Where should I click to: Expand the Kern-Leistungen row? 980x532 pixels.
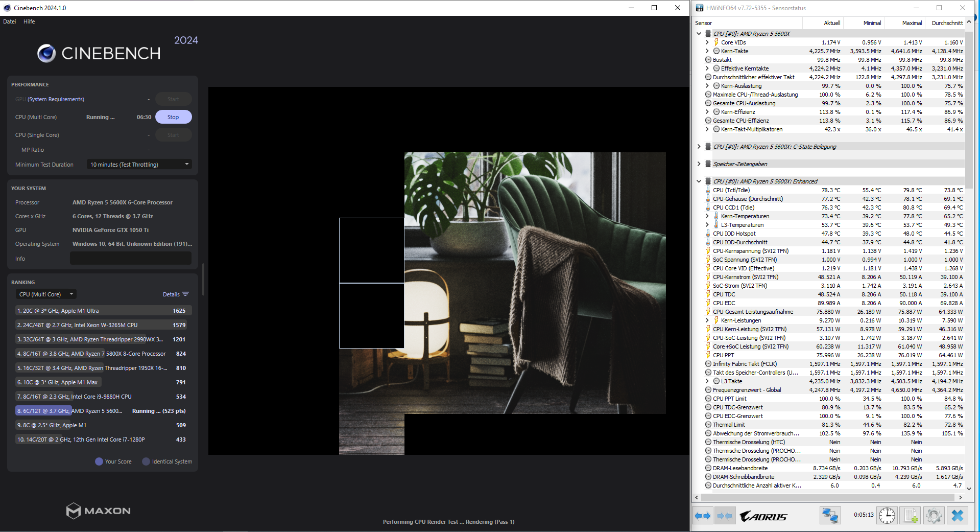click(707, 320)
